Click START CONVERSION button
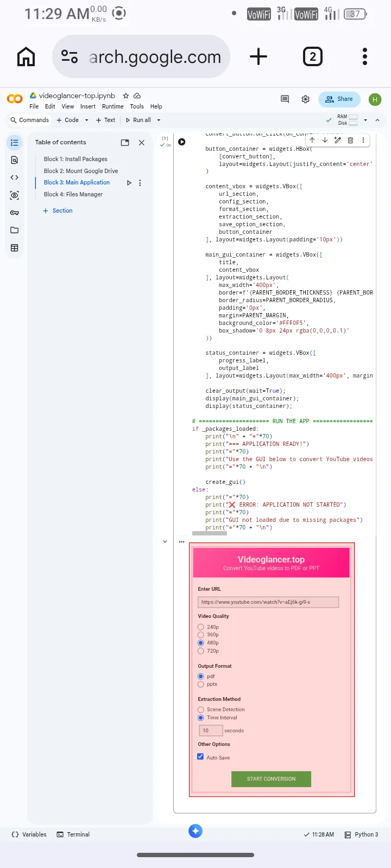The height and width of the screenshot is (868, 391). pos(271,779)
